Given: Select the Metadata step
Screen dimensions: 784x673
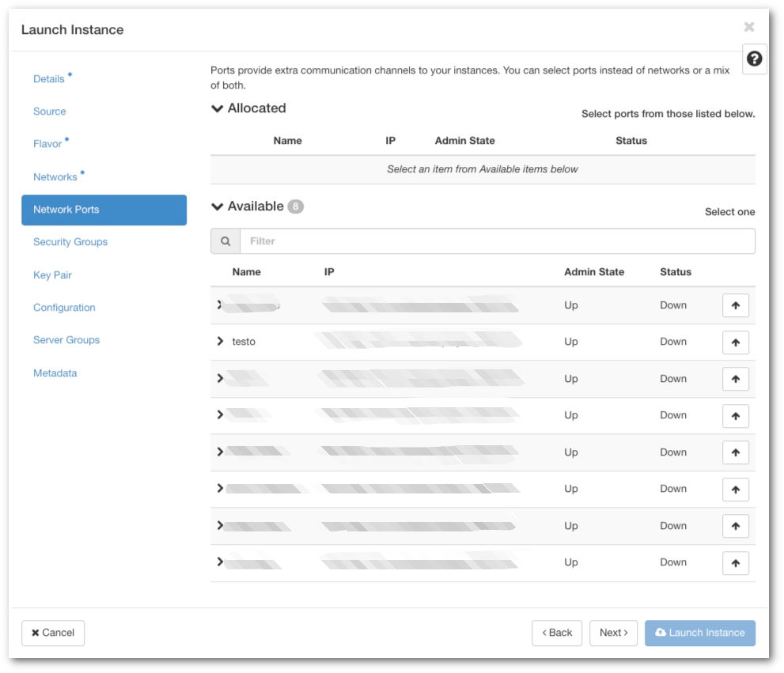Looking at the screenshot, I should [x=55, y=372].
